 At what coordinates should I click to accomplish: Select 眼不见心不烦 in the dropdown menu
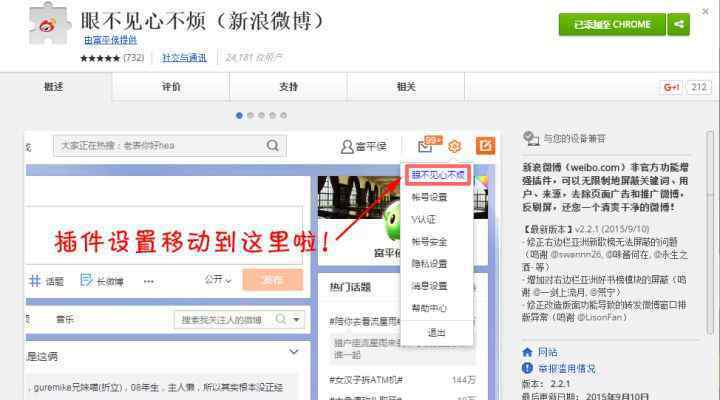point(438,175)
